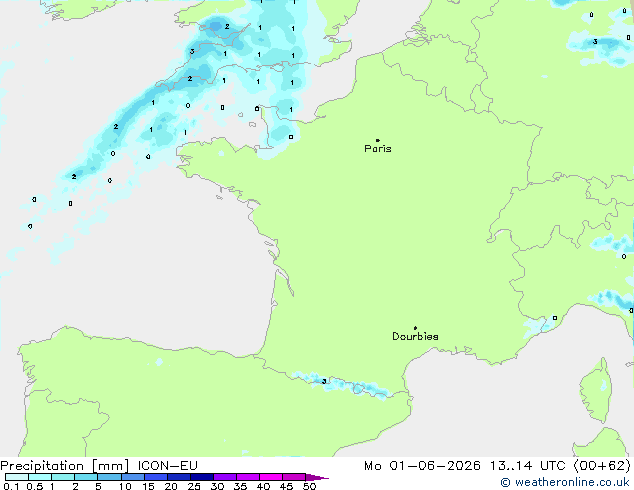Image resolution: width=634 pixels, height=490 pixels.
Task: Click the Pyrenees precipitation value 3
Action: [324, 381]
